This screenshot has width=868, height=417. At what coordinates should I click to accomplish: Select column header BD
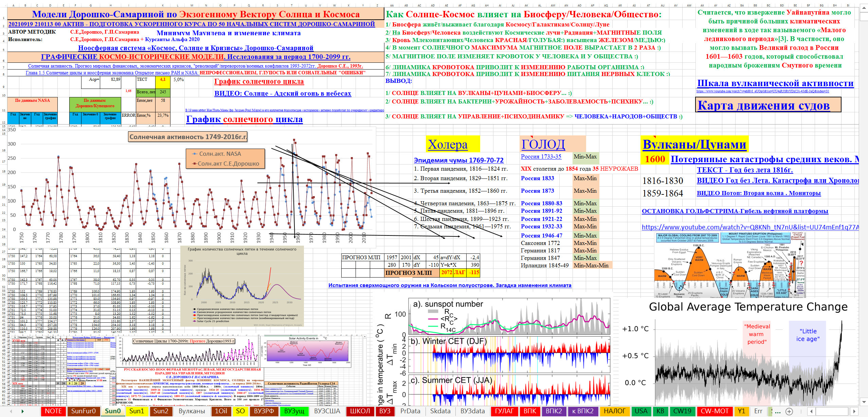782,5
